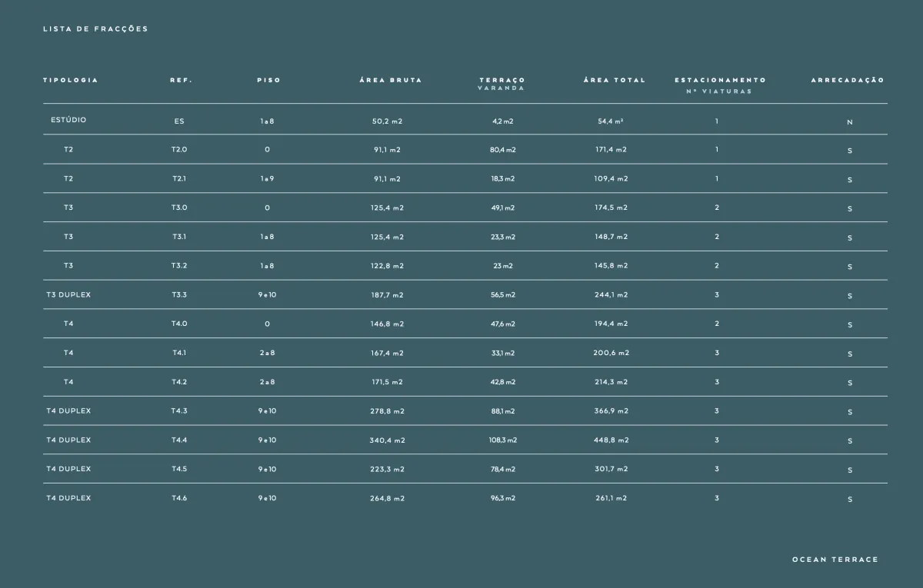Select the ARRECADAÇÃO column header
Screen dimensions: 923x588
tap(848, 80)
